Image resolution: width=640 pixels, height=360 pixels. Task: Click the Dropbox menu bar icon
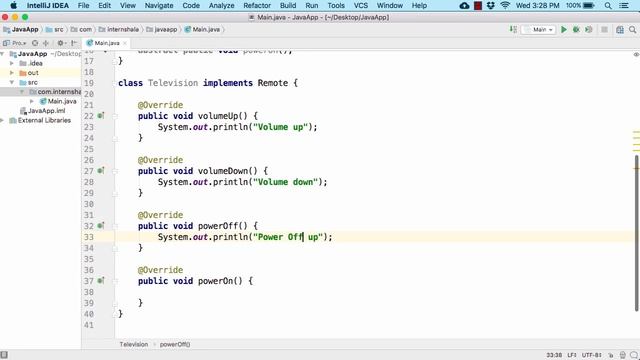point(491,5)
